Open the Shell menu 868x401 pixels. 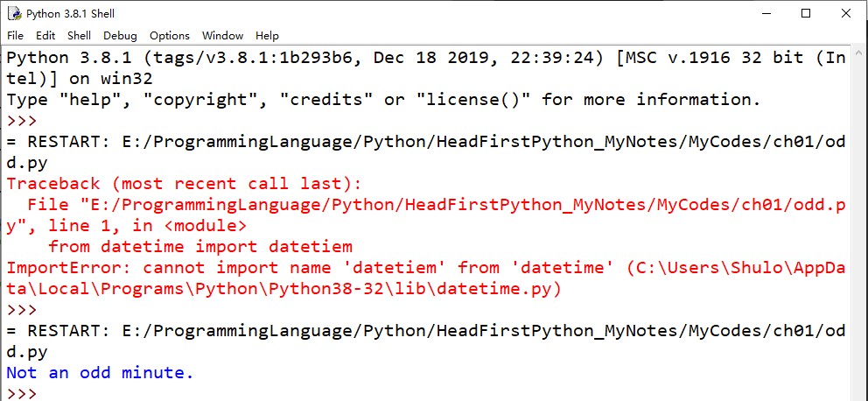(79, 35)
